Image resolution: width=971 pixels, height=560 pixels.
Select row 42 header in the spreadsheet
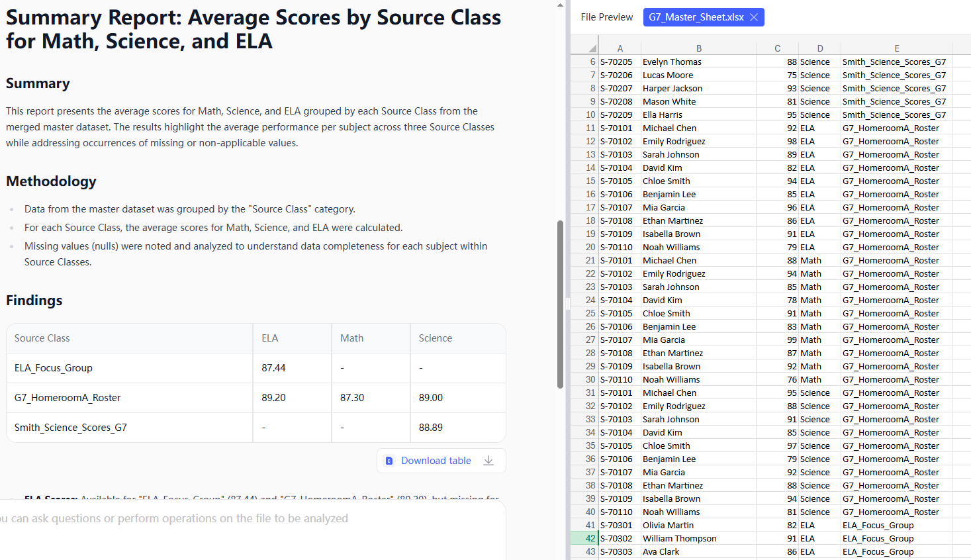click(584, 538)
